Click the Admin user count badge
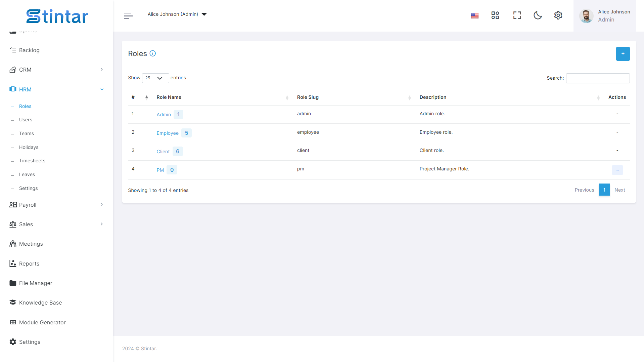Viewport: 644px width, 362px height. click(x=178, y=115)
